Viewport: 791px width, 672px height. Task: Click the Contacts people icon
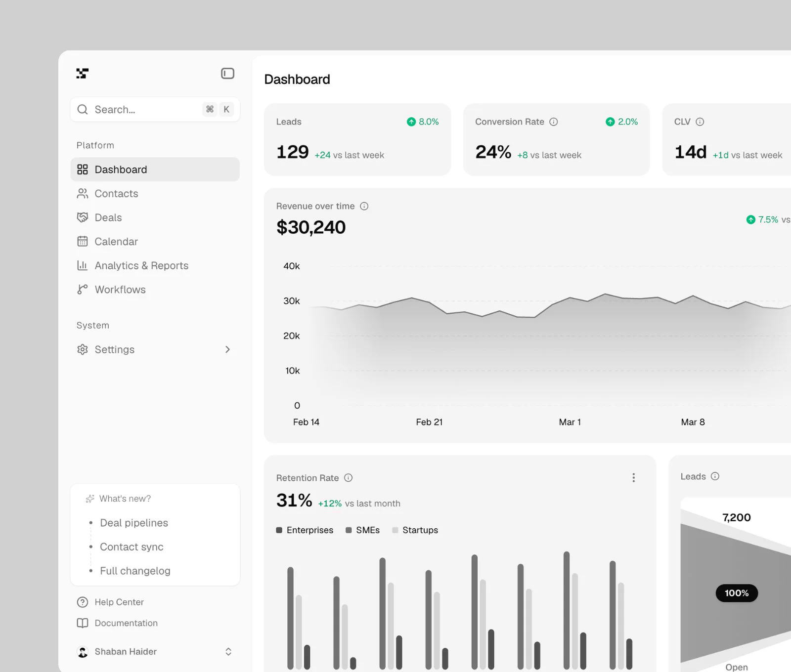point(83,194)
